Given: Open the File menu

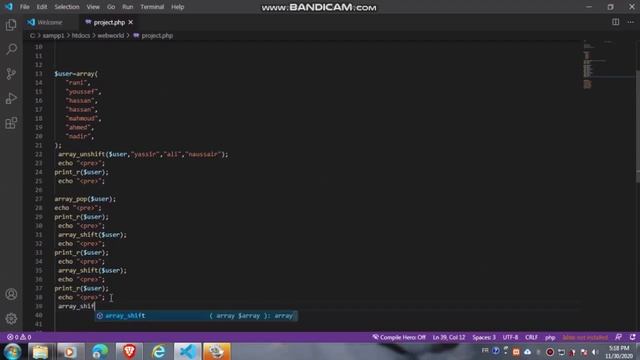Looking at the screenshot, I should (x=24, y=7).
